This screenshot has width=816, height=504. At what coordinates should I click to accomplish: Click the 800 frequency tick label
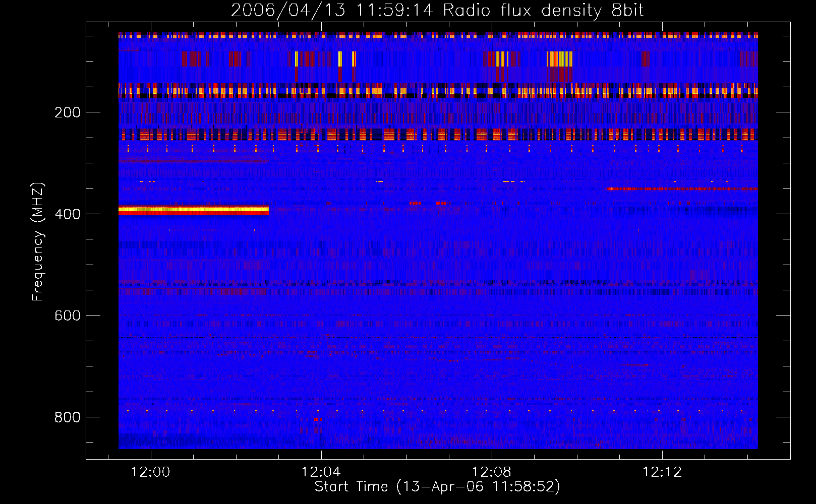click(68, 417)
